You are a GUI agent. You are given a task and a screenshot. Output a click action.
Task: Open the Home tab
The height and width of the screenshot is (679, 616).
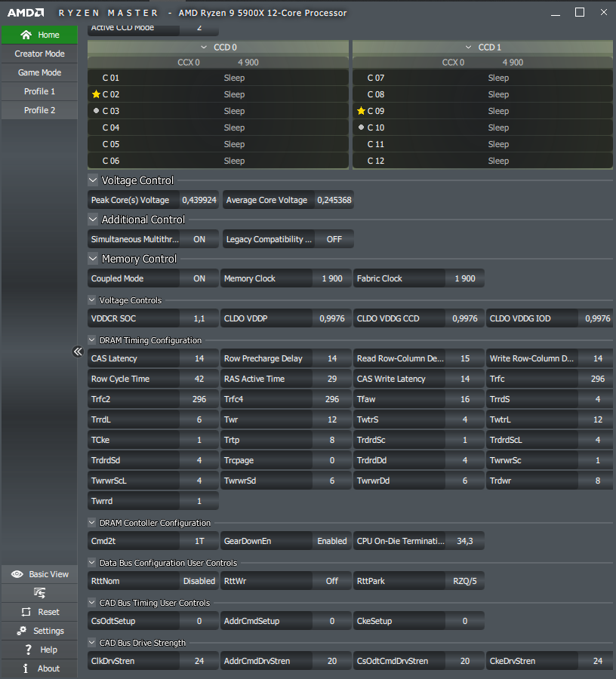click(x=39, y=35)
